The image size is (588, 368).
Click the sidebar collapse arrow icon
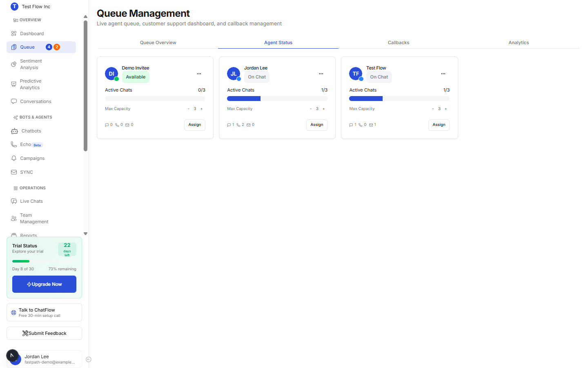coord(89,359)
